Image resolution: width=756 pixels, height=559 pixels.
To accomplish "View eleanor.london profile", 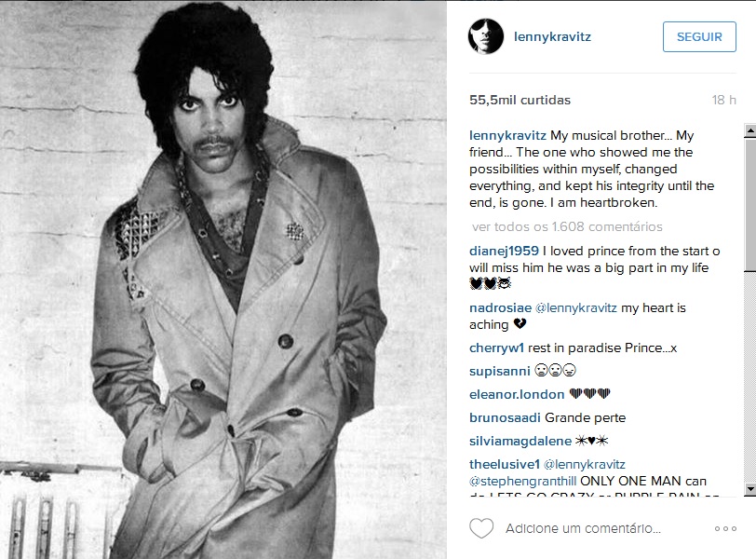I will click(517, 394).
